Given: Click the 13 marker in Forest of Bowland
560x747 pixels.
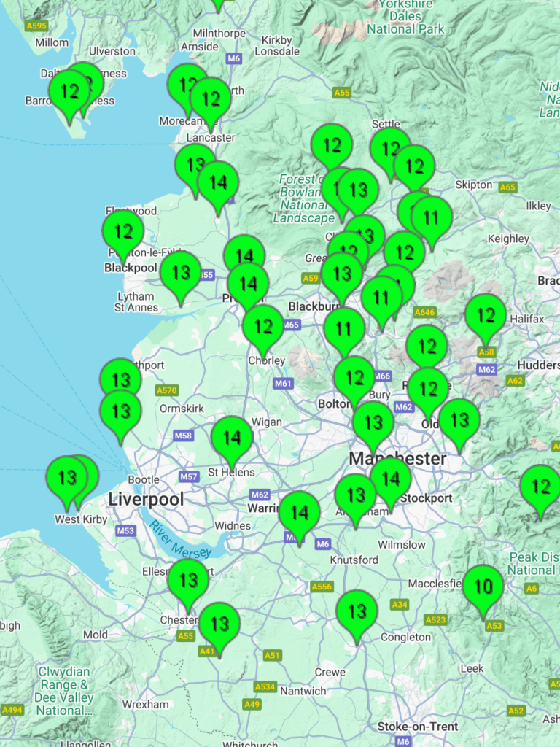Looking at the screenshot, I should pos(358,190).
